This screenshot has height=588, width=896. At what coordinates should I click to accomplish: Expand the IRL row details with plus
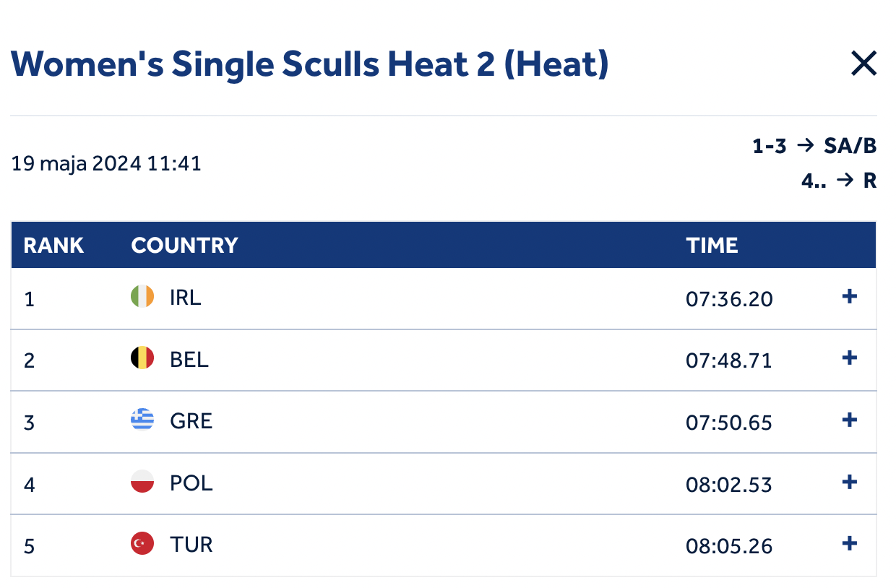pos(850,297)
